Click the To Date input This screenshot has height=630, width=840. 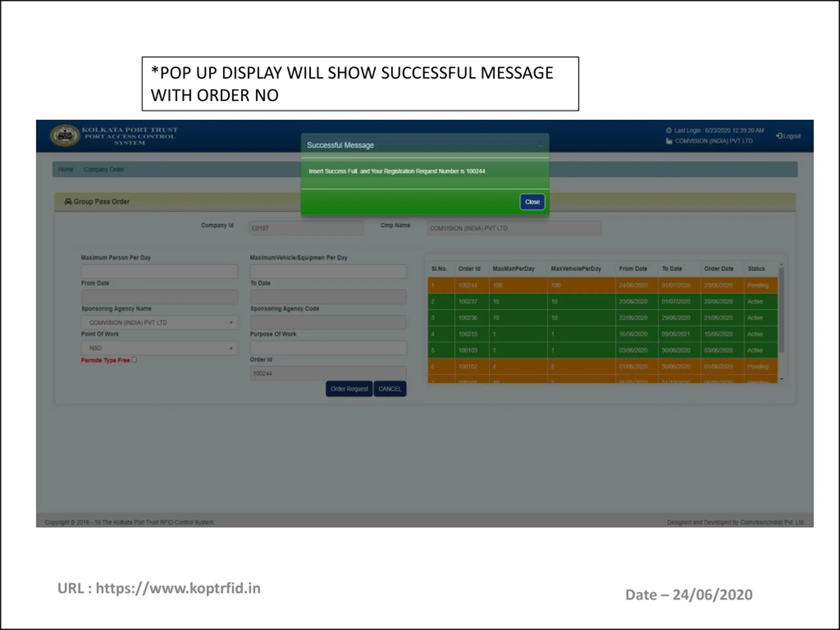coord(328,297)
